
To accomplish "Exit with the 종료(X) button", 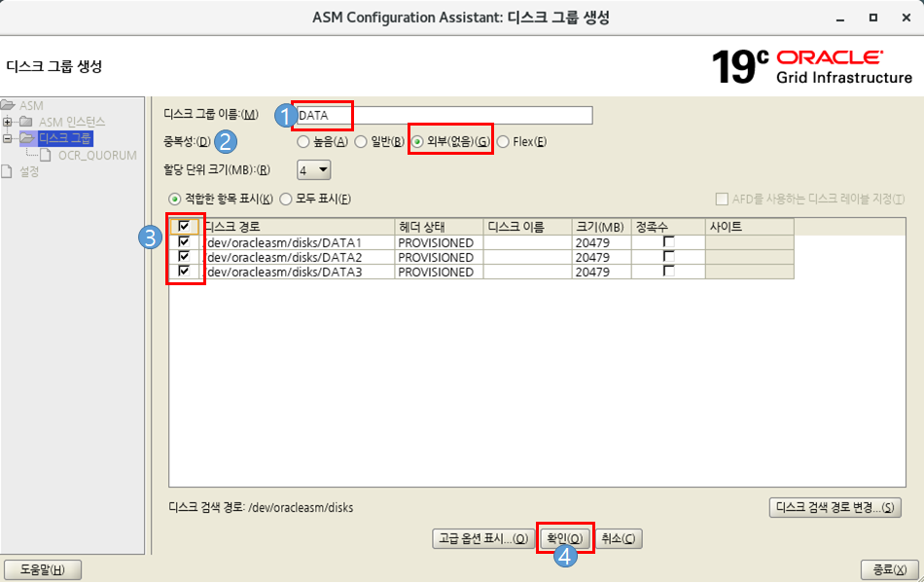I will pos(889,569).
